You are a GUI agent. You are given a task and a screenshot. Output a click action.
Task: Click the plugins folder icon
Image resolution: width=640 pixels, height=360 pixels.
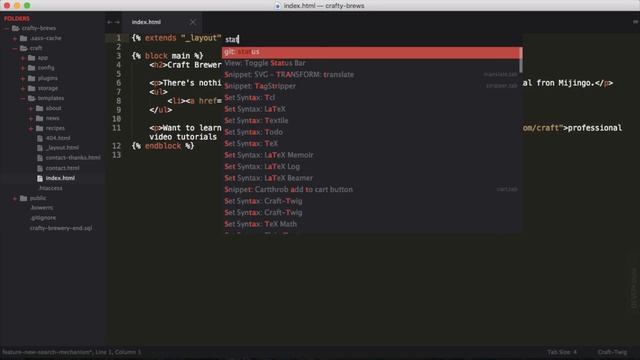[31, 78]
